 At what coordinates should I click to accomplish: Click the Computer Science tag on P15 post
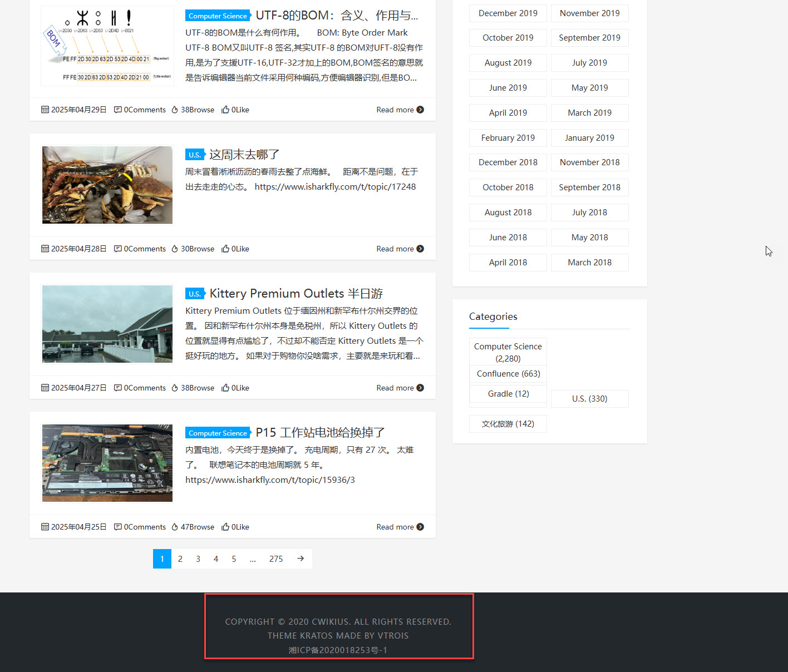click(218, 433)
